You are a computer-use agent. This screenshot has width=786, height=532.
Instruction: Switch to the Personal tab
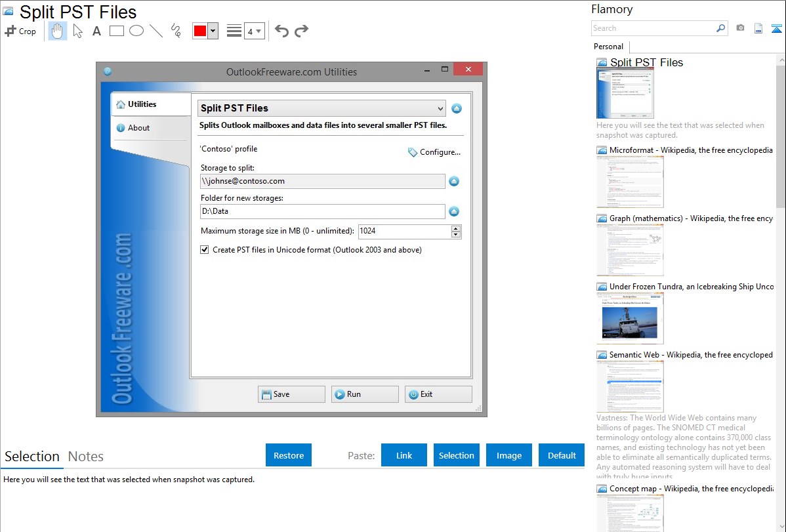tap(609, 47)
